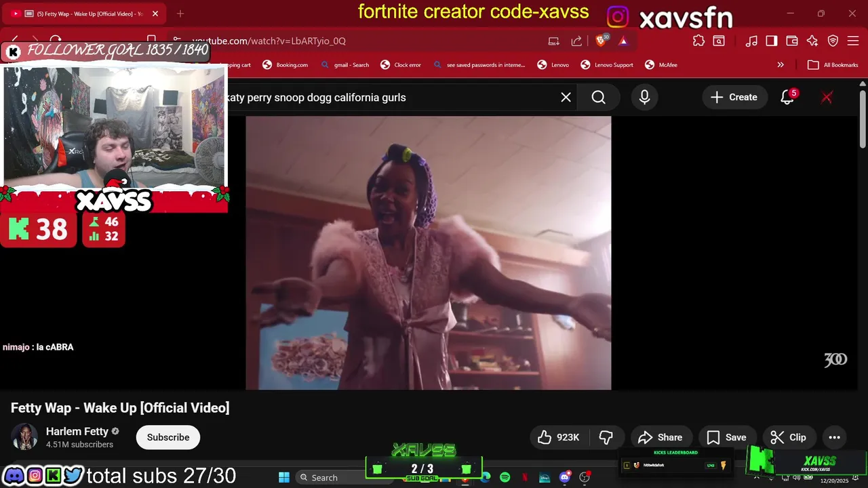Viewport: 868px width, 488px height.
Task: Subscribe to Harlem Fetty channel
Action: (x=168, y=437)
